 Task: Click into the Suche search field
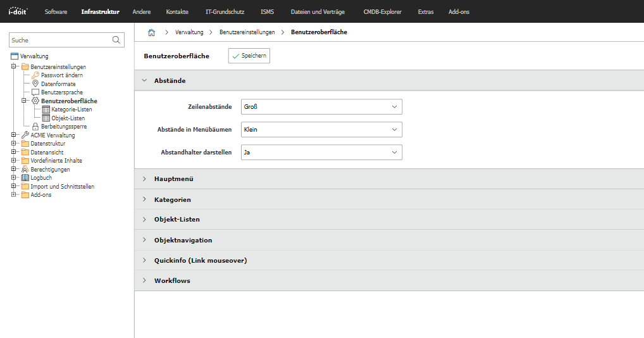61,40
